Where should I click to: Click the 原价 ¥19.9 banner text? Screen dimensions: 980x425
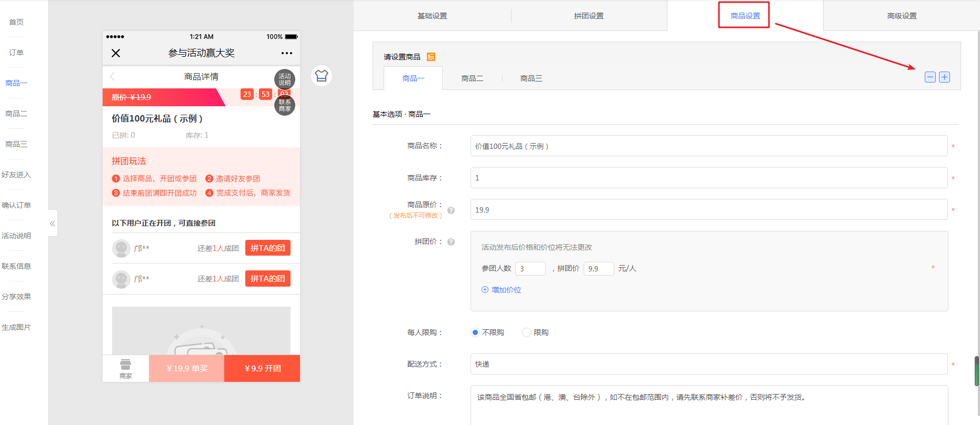point(131,97)
